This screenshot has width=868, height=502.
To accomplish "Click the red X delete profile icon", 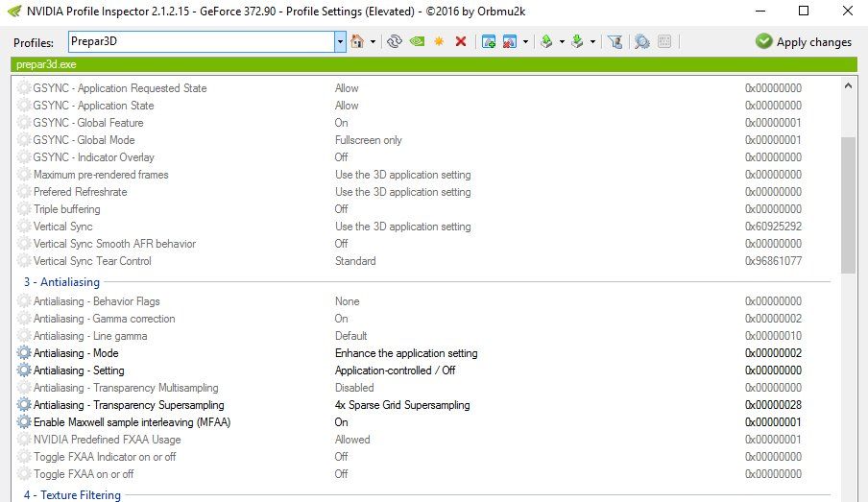I will coord(461,41).
